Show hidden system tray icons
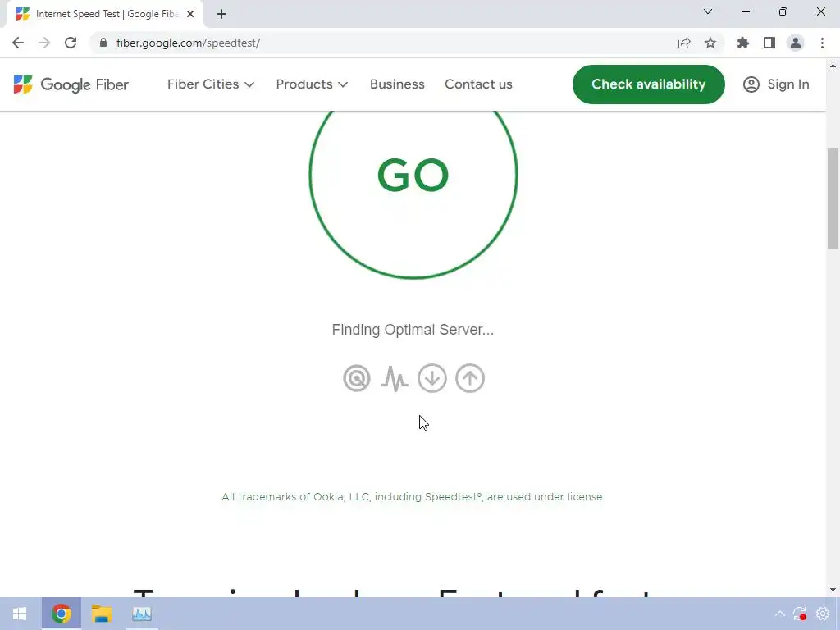 point(780,614)
